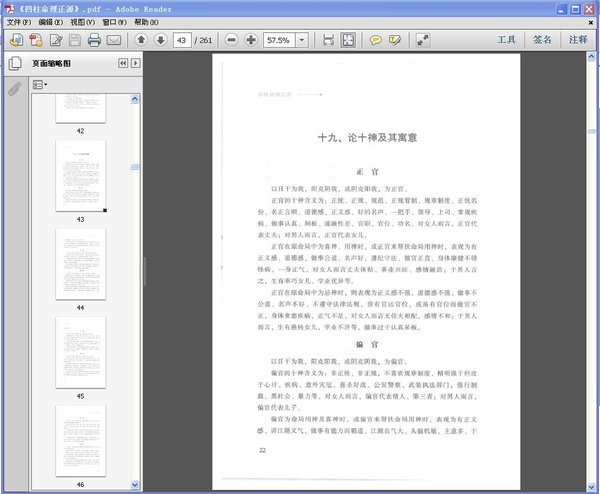Image resolution: width=600 pixels, height=494 pixels.
Task: Select page 43 thumbnail
Action: tap(81, 176)
